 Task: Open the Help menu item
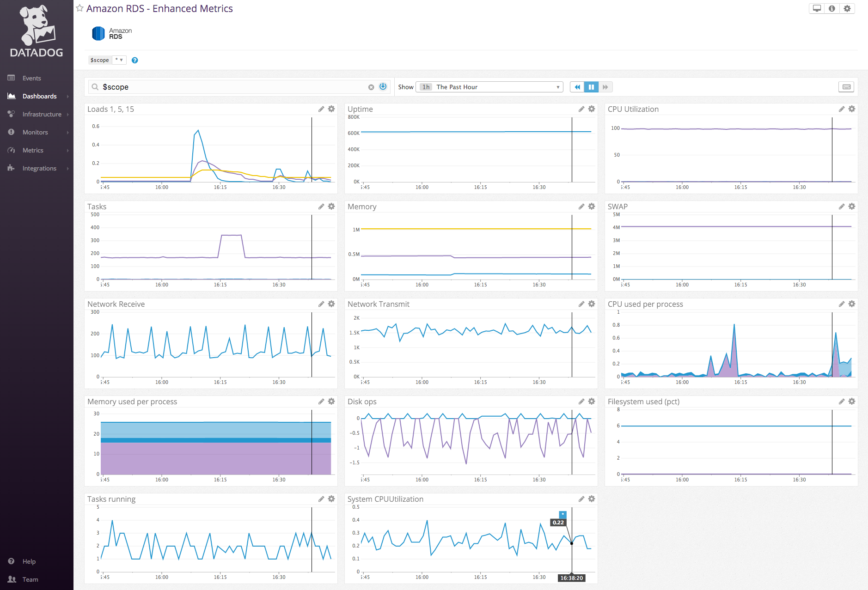[x=28, y=561]
